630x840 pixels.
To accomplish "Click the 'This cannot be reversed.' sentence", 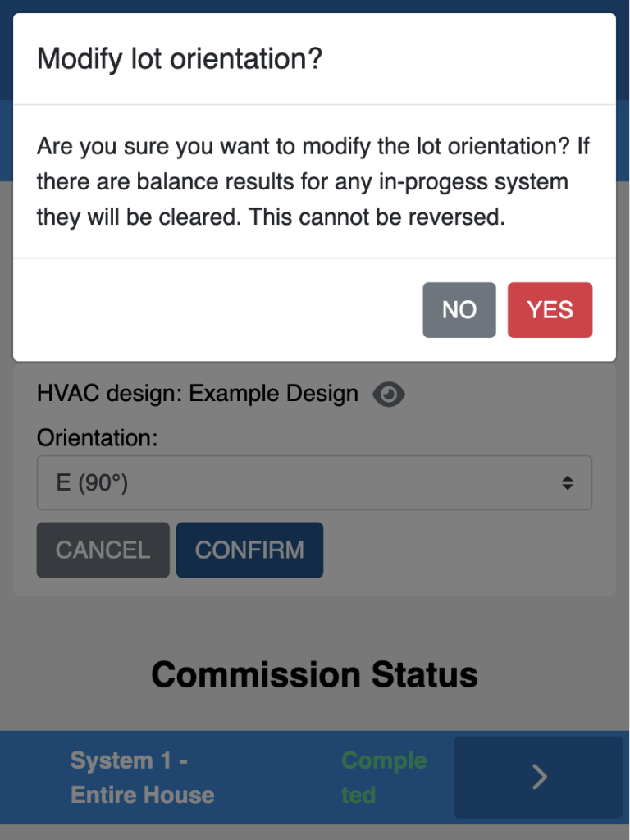I will click(377, 217).
